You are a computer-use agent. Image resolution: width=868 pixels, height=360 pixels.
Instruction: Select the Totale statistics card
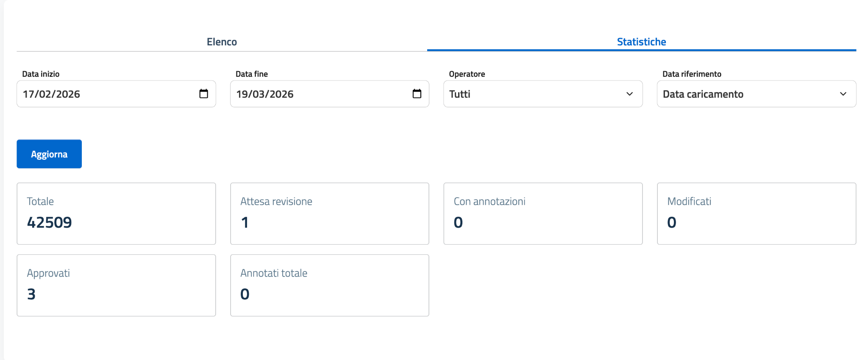click(x=116, y=213)
